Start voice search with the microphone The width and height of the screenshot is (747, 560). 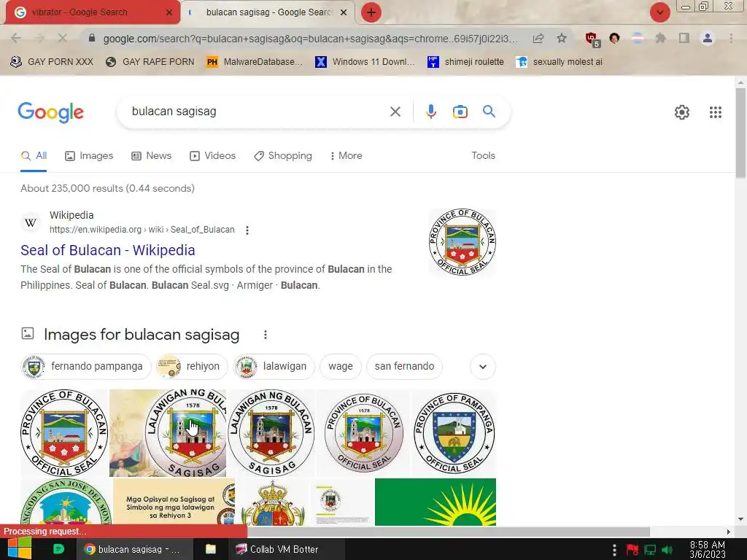430,112
